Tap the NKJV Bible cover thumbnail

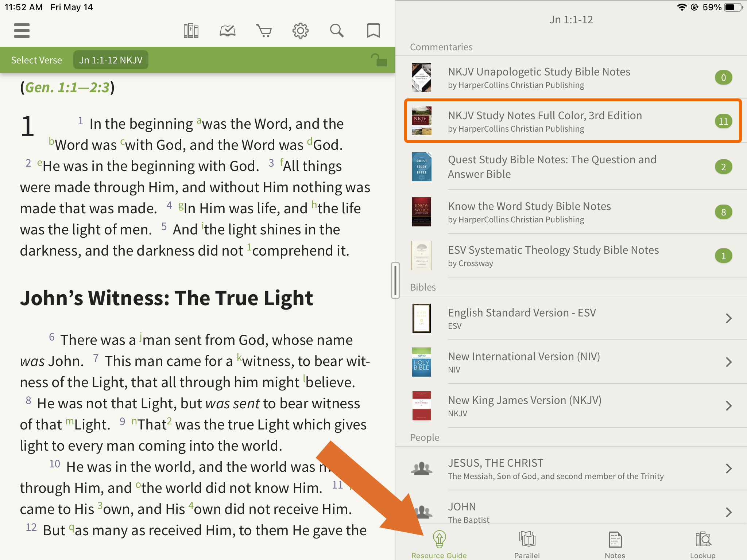421,406
